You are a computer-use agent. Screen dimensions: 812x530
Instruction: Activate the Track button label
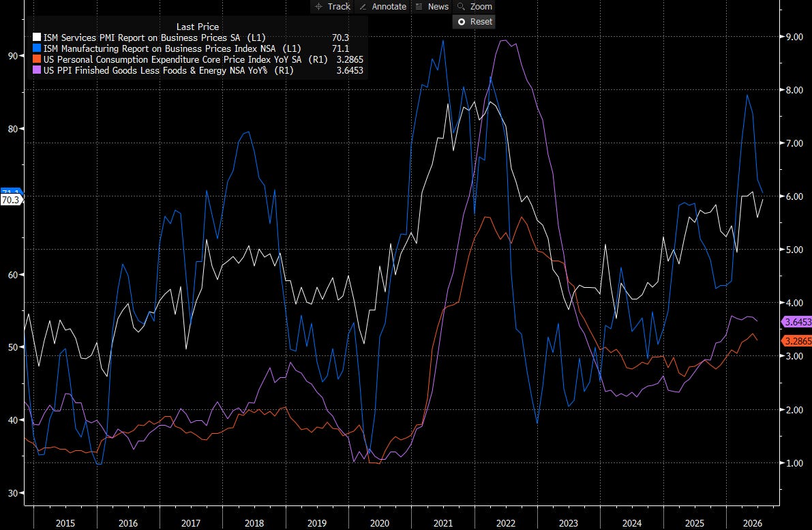(x=339, y=7)
